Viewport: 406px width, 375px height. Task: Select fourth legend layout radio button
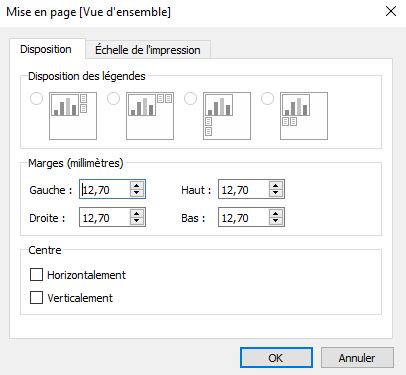267,99
